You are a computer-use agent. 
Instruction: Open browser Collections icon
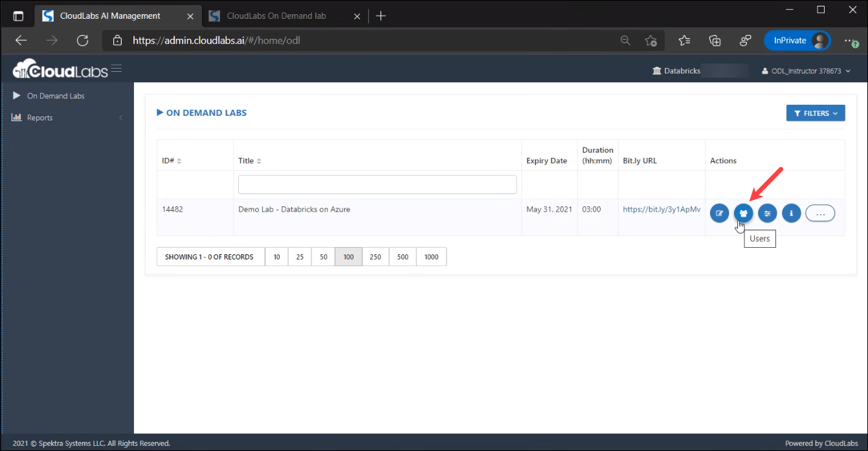coord(715,41)
